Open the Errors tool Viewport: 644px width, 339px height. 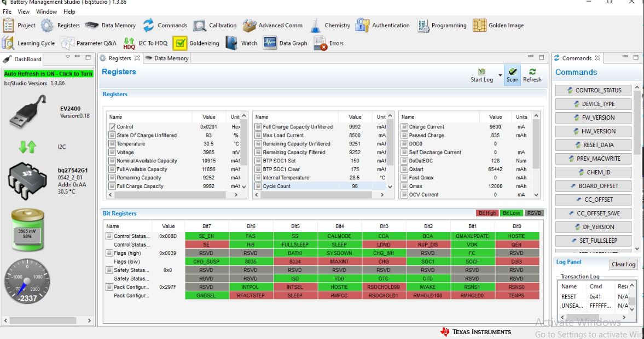[320, 43]
